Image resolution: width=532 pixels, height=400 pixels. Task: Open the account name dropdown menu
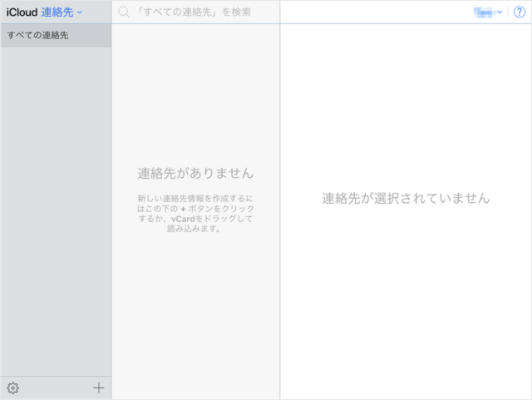pos(484,12)
